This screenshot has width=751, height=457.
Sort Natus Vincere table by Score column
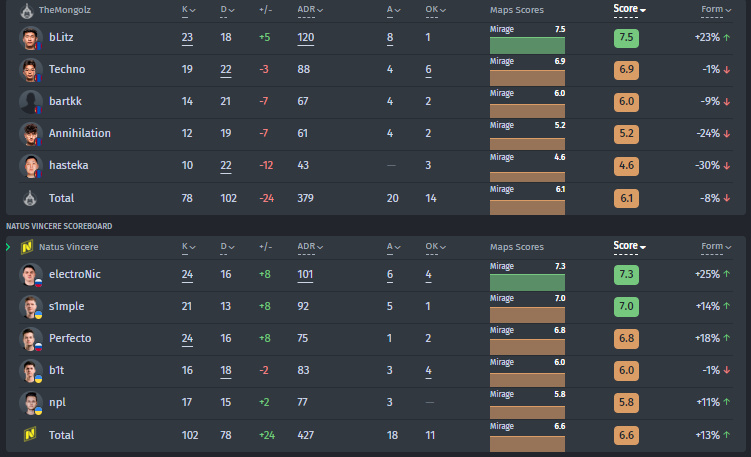[629, 246]
